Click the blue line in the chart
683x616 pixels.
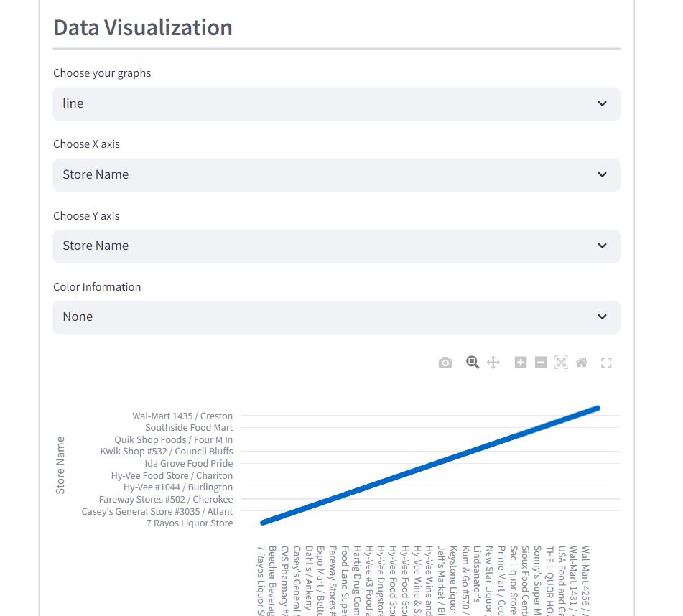430,465
